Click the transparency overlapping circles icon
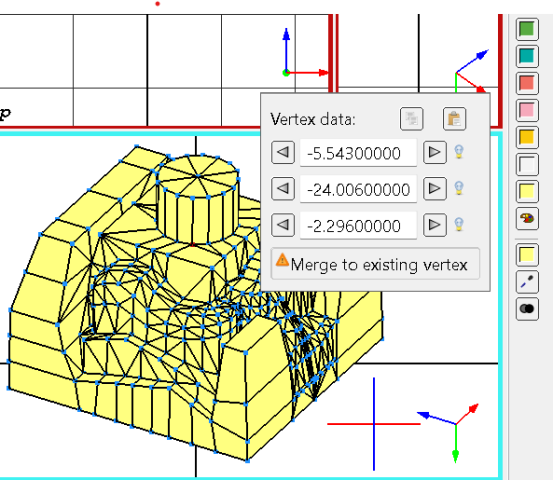The image size is (553, 480). pyautogui.click(x=527, y=309)
